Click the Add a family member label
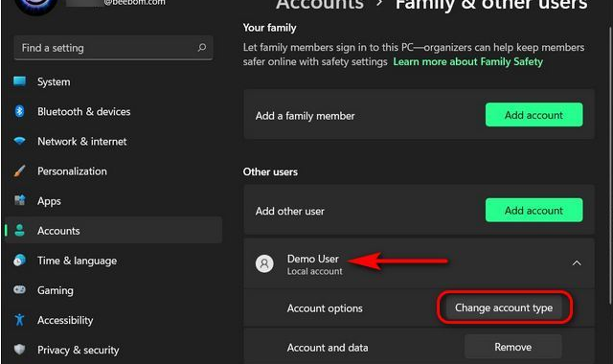This screenshot has width=613, height=364. pos(305,116)
